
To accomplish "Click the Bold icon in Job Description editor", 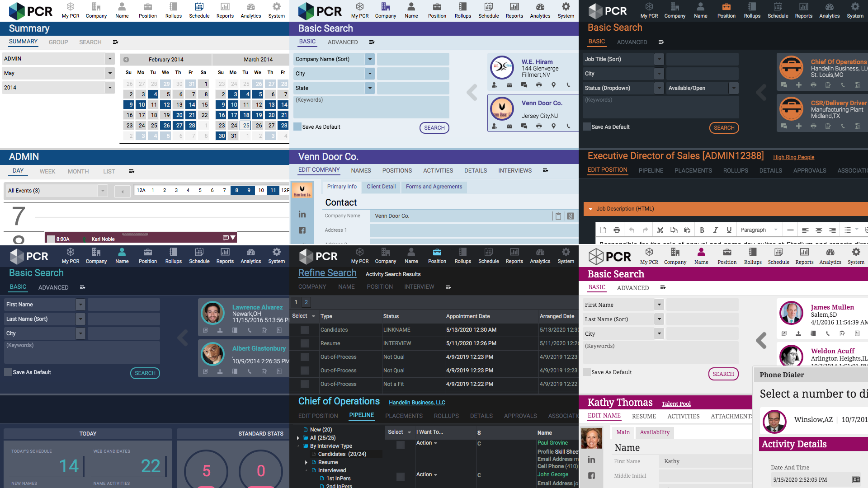I will click(x=702, y=230).
